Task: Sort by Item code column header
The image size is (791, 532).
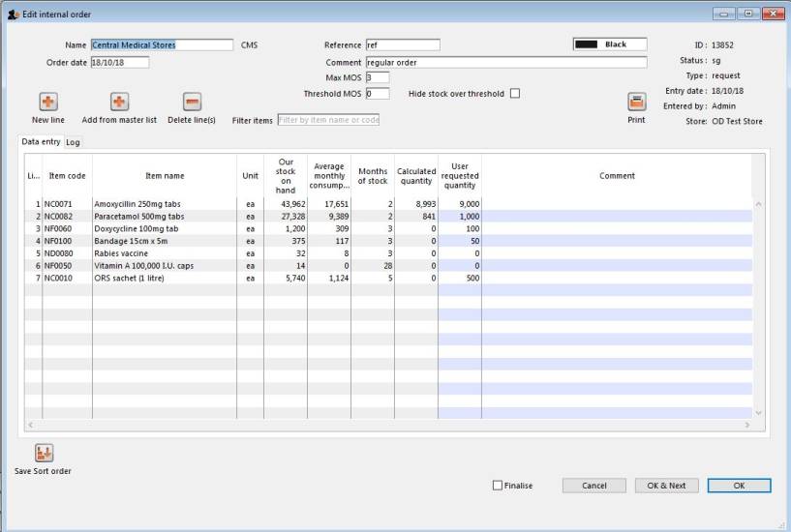Action: pyautogui.click(x=68, y=176)
